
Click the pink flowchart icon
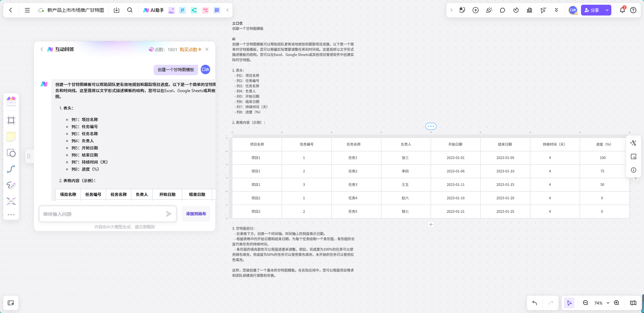pyautogui.click(x=205, y=10)
